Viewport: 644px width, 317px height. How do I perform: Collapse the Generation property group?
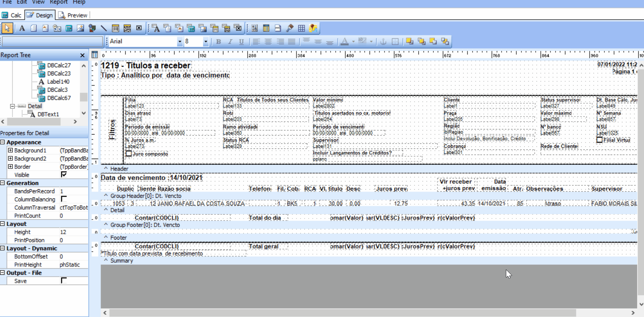2,183
